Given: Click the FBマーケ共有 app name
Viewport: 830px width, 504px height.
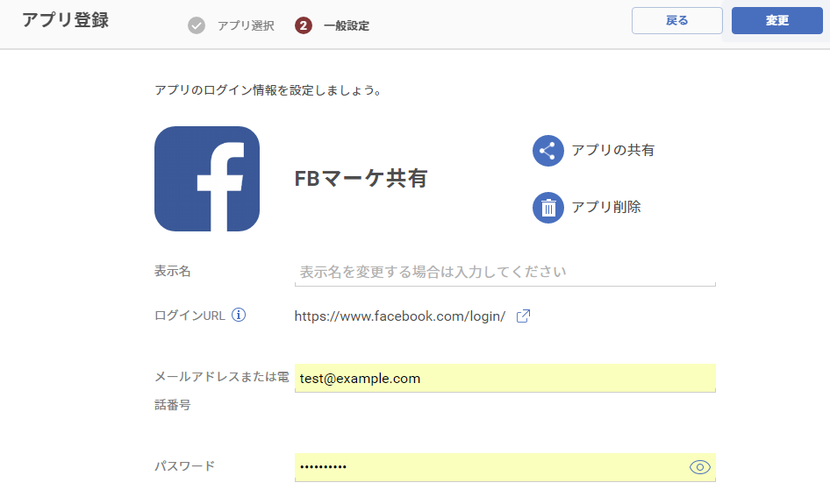Looking at the screenshot, I should click(361, 179).
